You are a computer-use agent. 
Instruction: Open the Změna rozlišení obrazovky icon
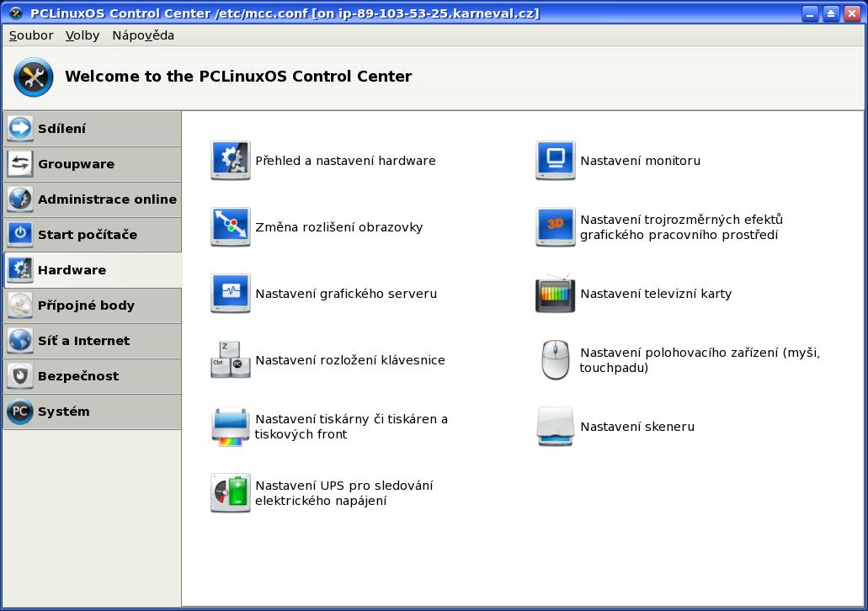tap(231, 227)
